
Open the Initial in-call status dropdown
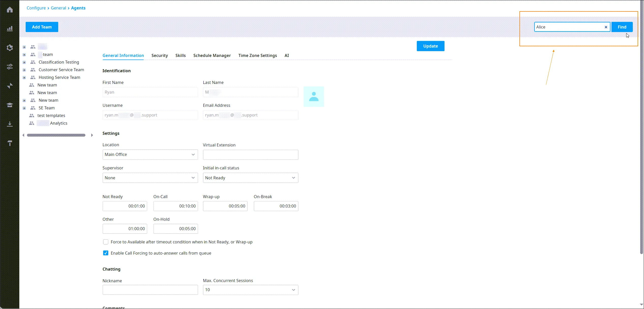250,178
